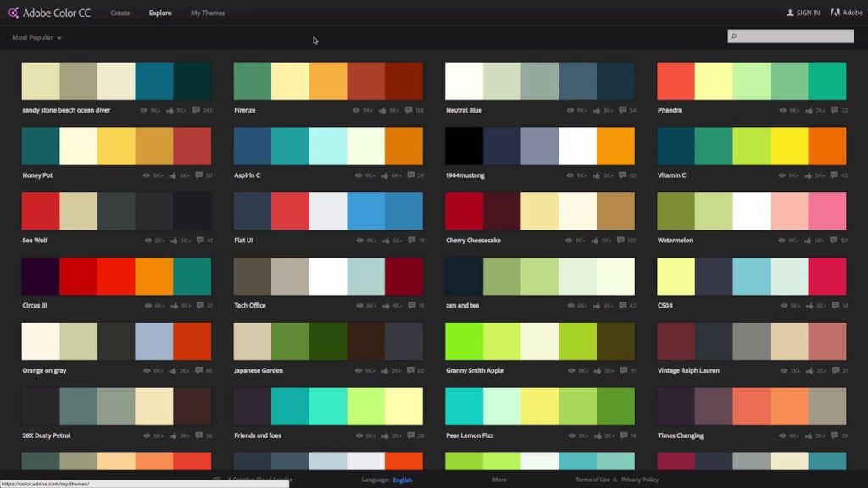Click the thumbs-up icon for Neutral Blue

point(597,110)
